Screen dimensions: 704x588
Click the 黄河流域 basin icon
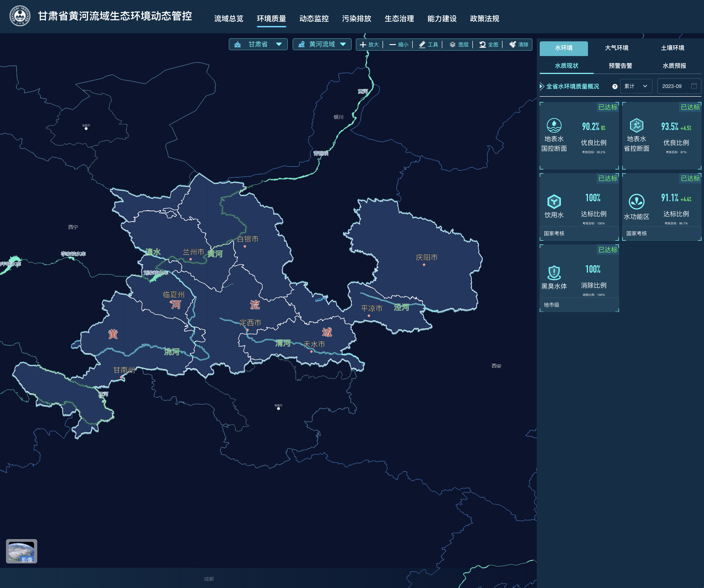tap(301, 44)
